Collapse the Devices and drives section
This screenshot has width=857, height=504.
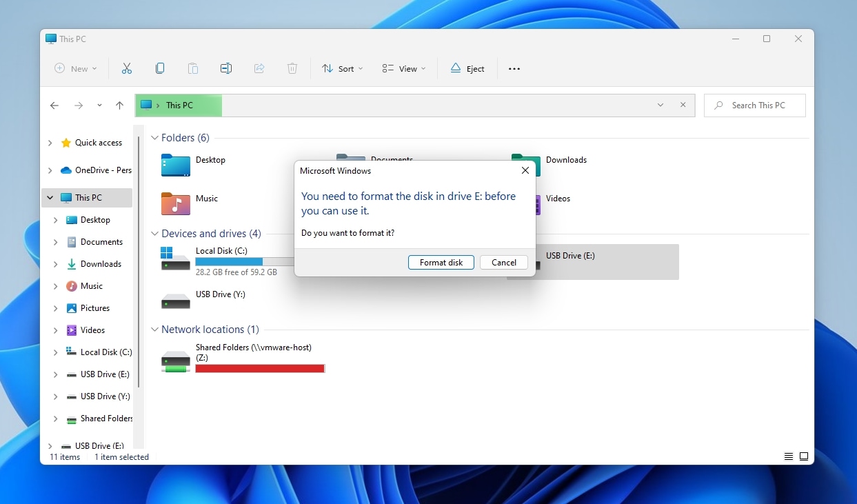[x=154, y=234]
